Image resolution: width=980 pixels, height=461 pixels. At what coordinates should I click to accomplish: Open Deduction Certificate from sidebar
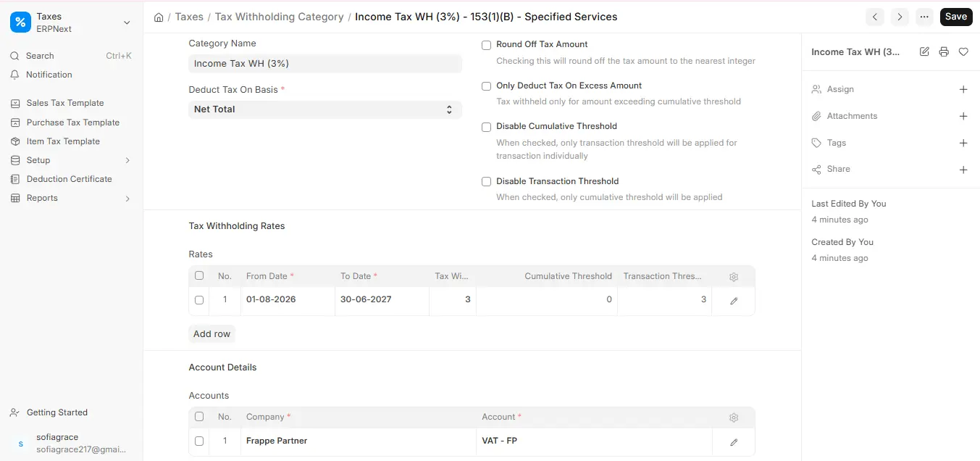pyautogui.click(x=70, y=179)
